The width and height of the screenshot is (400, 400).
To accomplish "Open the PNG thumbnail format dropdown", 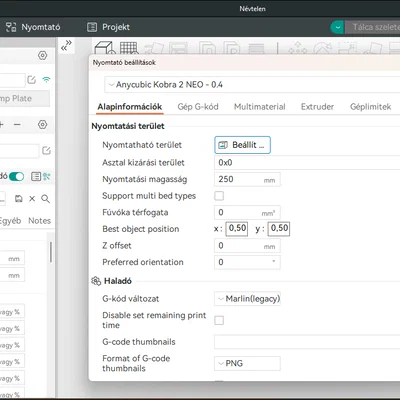I will (x=247, y=363).
